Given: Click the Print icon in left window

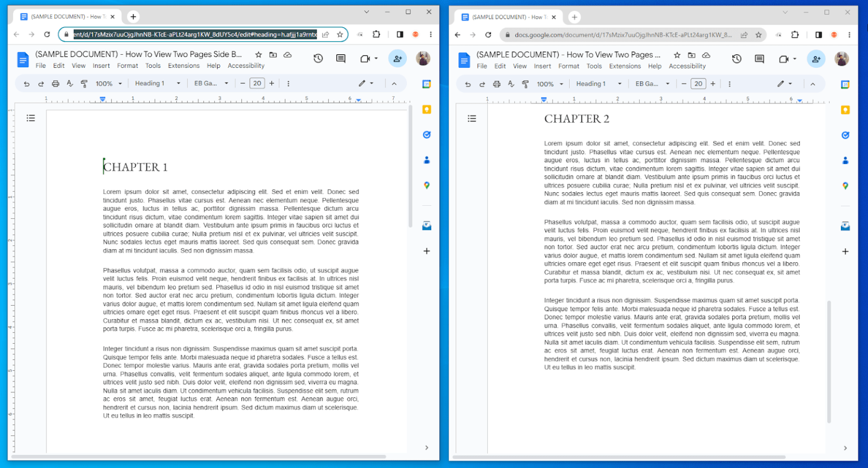Looking at the screenshot, I should (x=55, y=84).
